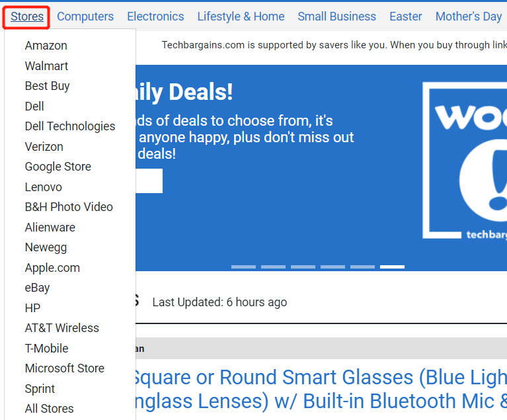The image size is (507, 420).
Task: Open the Smart Glasses deal title
Action: (x=321, y=390)
